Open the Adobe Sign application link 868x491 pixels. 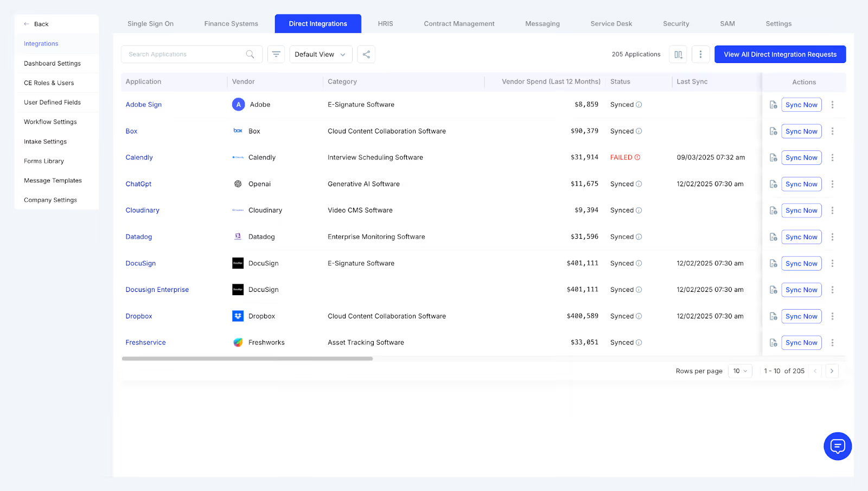[144, 105]
